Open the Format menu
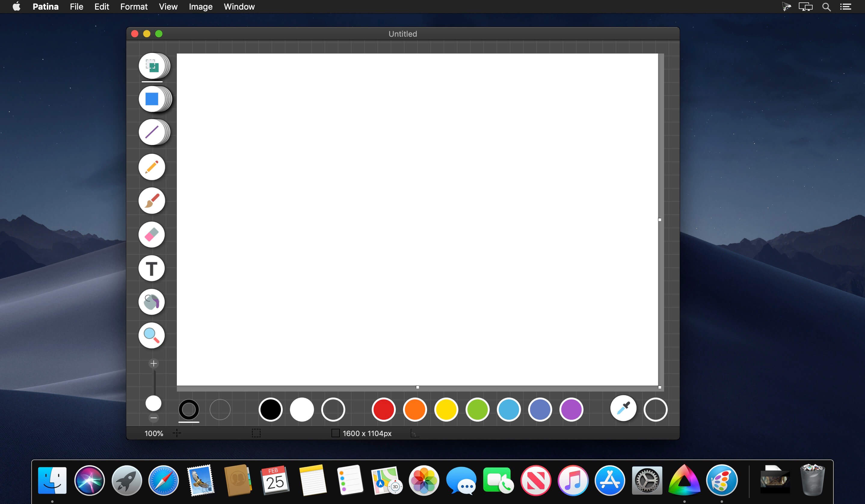Screen dimensions: 865x504 pyautogui.click(x=134, y=7)
